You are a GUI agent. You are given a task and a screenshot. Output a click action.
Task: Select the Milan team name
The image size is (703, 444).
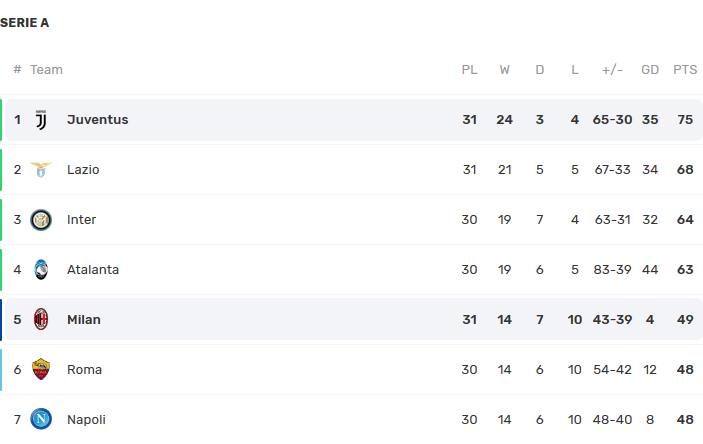pyautogui.click(x=84, y=320)
